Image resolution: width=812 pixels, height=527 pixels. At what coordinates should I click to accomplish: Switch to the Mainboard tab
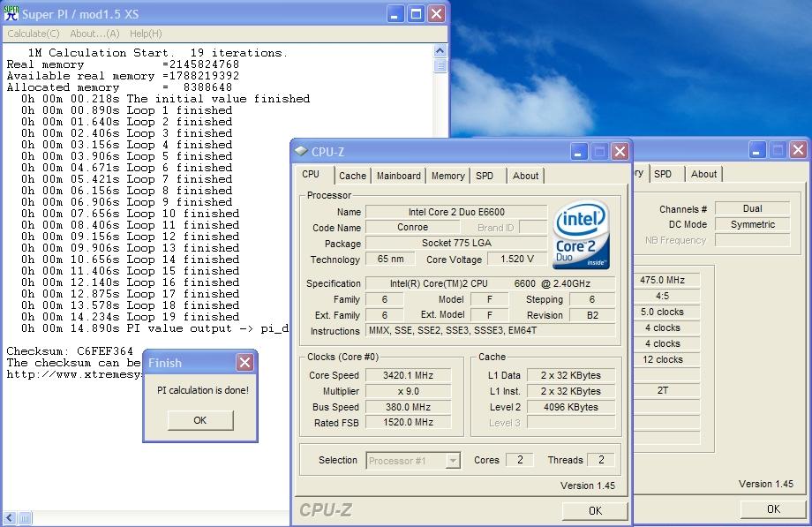(399, 176)
